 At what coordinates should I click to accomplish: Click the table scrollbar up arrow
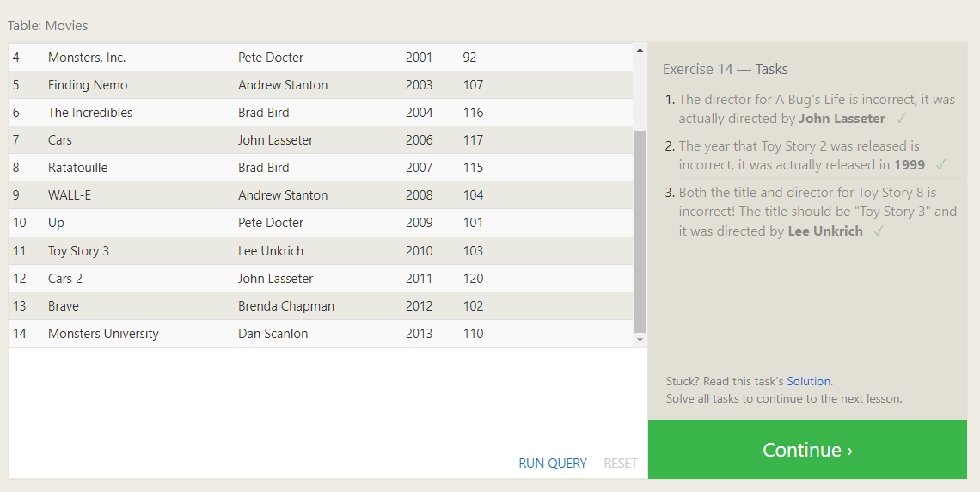click(639, 50)
